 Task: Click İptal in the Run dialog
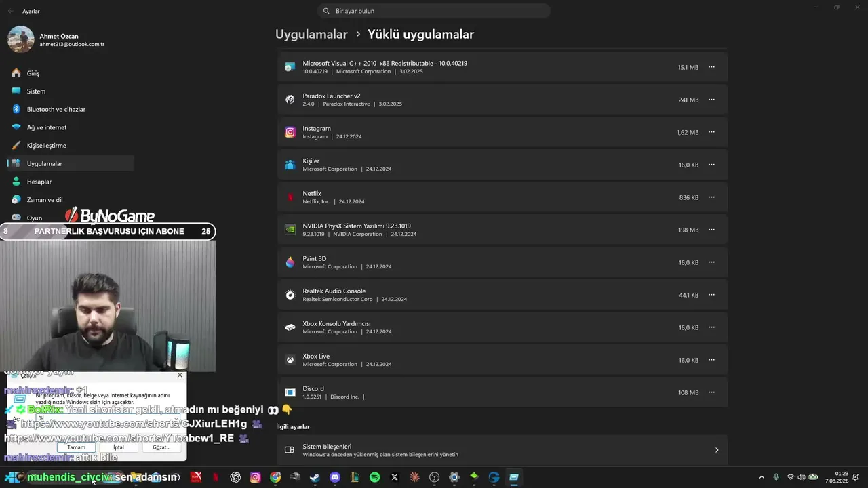[119, 447]
